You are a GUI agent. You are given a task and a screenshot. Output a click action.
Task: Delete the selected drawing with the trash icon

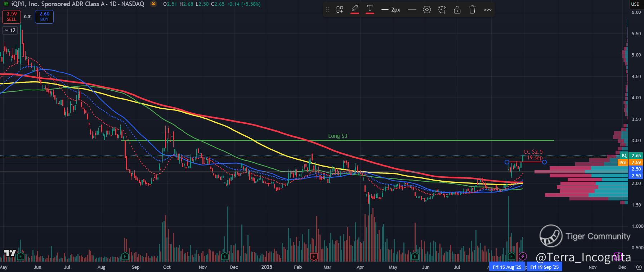click(x=472, y=10)
